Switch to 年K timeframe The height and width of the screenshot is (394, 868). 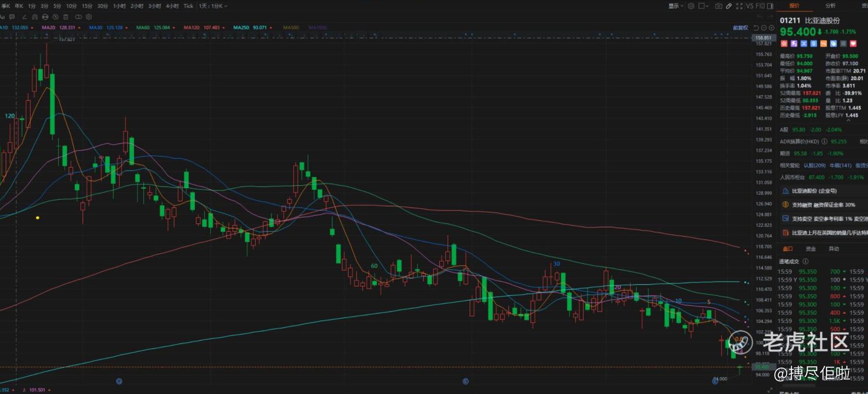[x=19, y=6]
